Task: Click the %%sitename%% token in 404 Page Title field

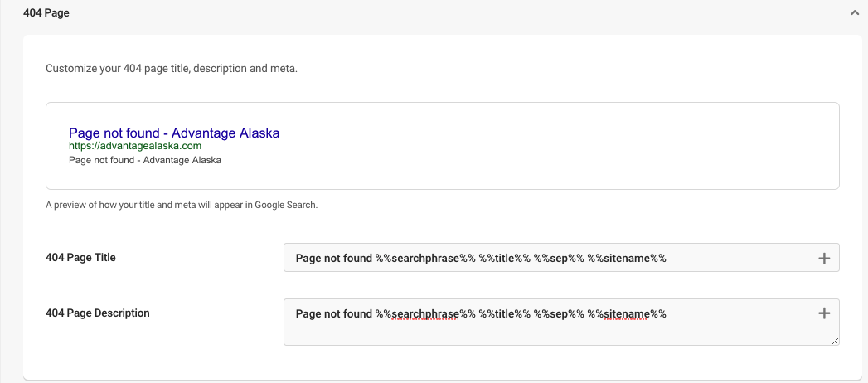Action: [627, 258]
